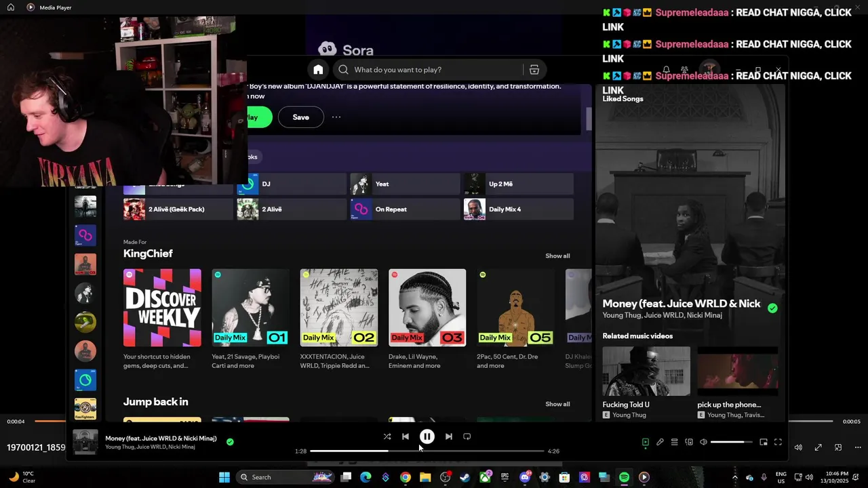Open Spotify miniplayer icon
868x488 pixels.
pyautogui.click(x=764, y=442)
